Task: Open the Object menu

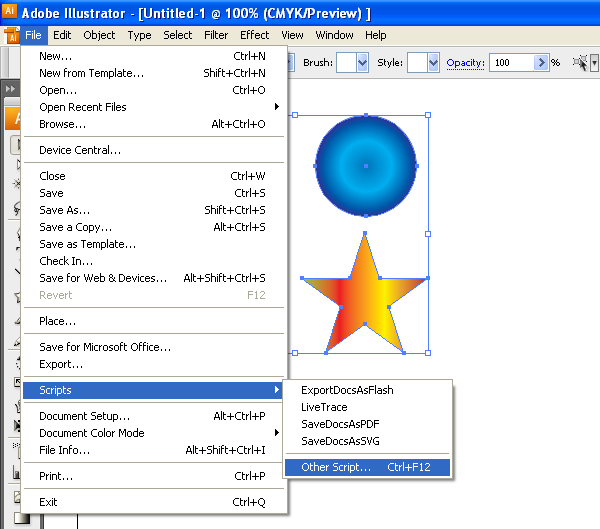Action: [x=99, y=35]
